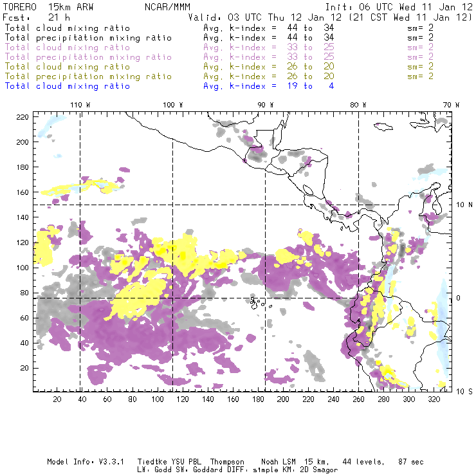
Task: Click the '44 levels,' text in model info
Action: [363, 462]
